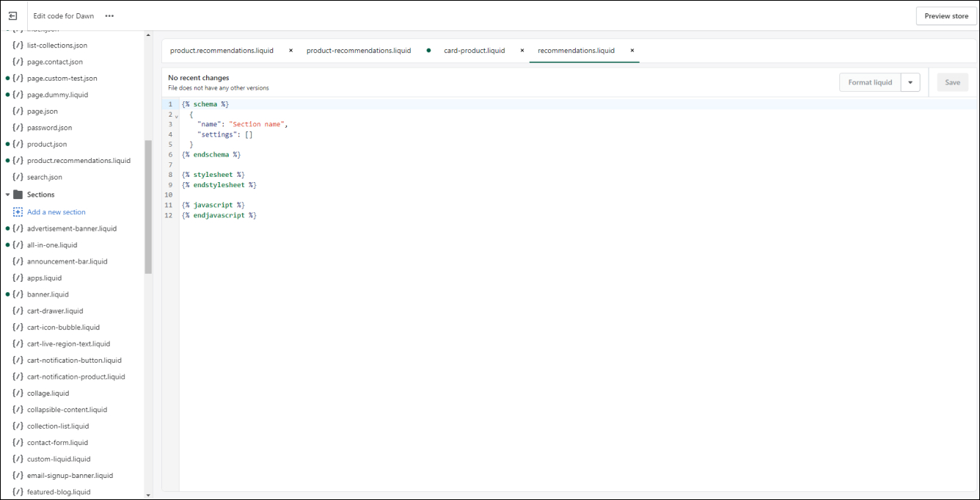Click the endschema tag on line 6
Screen dimensions: 980x500
211,155
